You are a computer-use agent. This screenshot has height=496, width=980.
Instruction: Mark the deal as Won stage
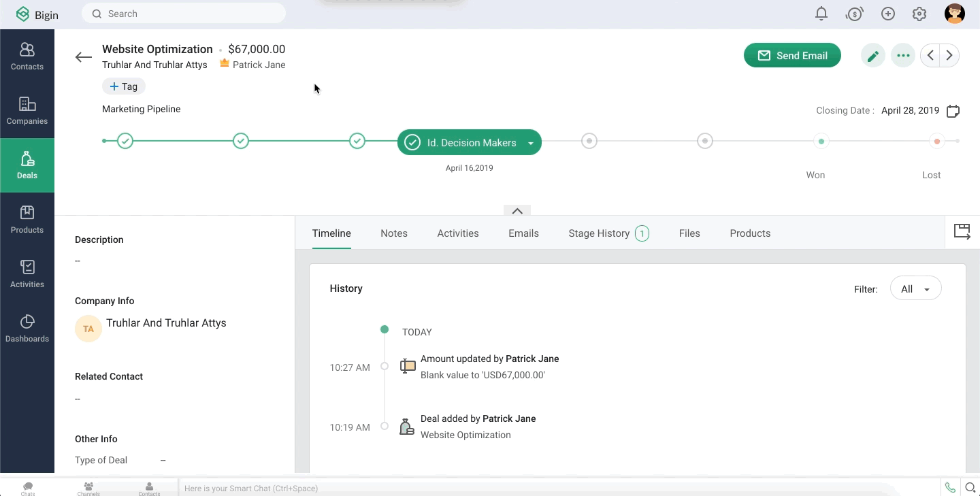tap(821, 142)
